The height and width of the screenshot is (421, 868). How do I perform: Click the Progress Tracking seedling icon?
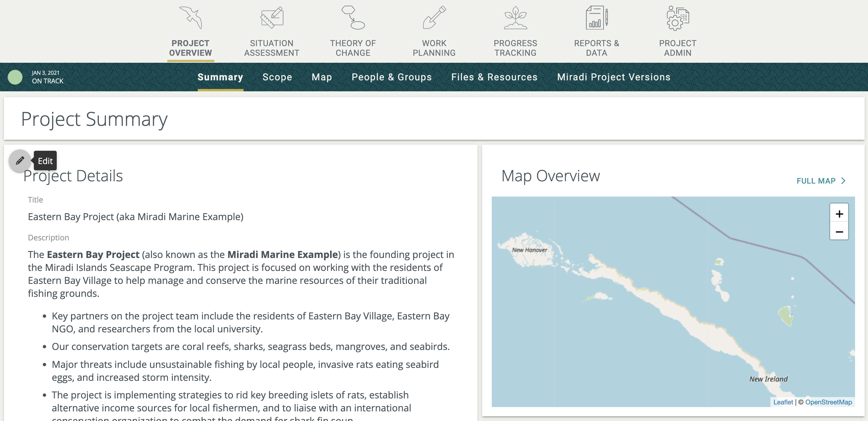click(515, 18)
